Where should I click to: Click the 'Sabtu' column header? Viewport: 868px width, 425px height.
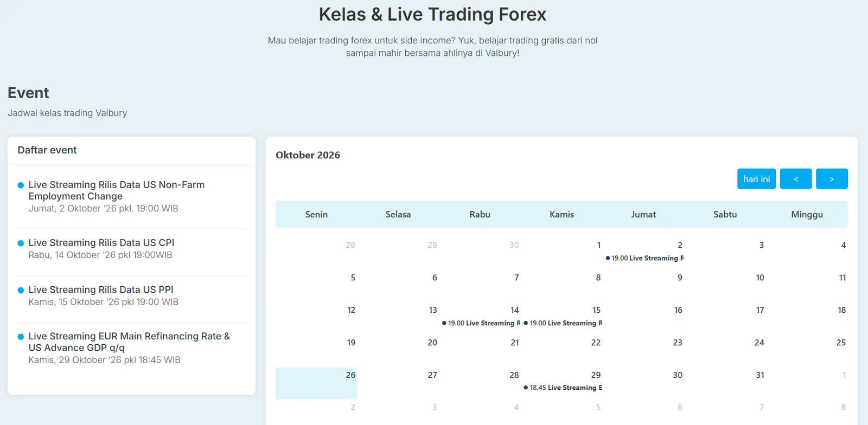coord(725,214)
